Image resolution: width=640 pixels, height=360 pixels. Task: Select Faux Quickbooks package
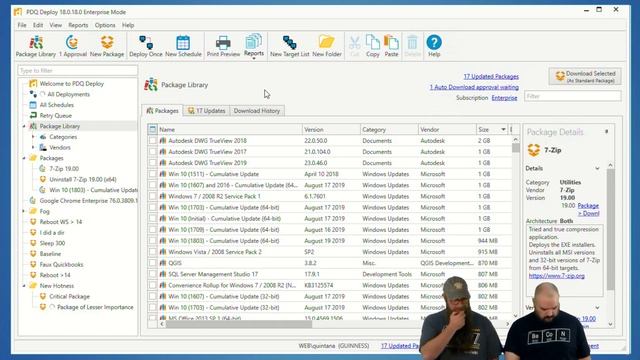(61, 264)
